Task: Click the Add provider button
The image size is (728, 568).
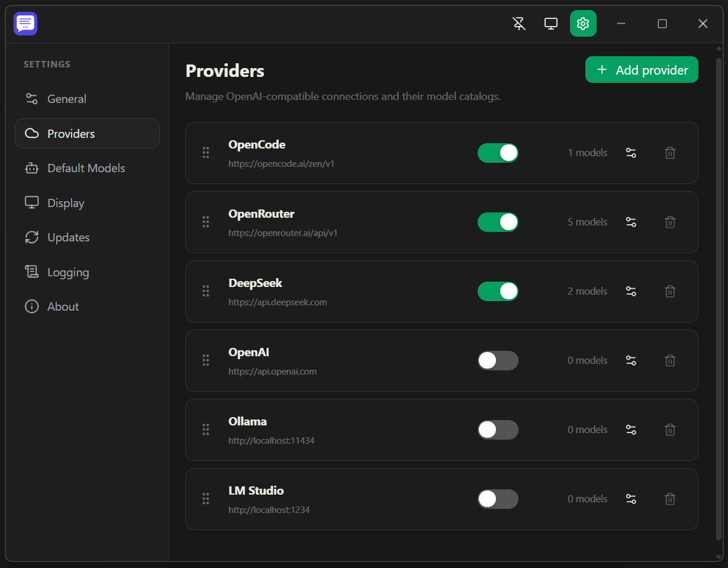Action: [x=642, y=70]
